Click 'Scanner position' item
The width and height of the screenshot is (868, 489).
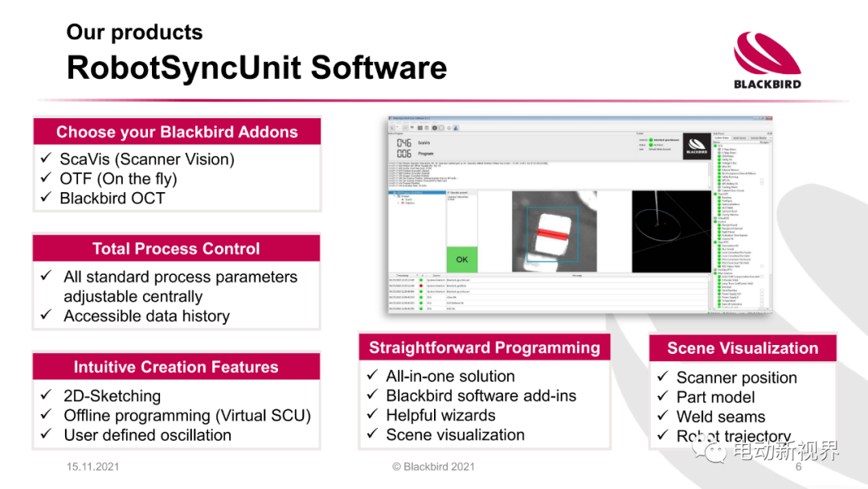click(x=737, y=378)
